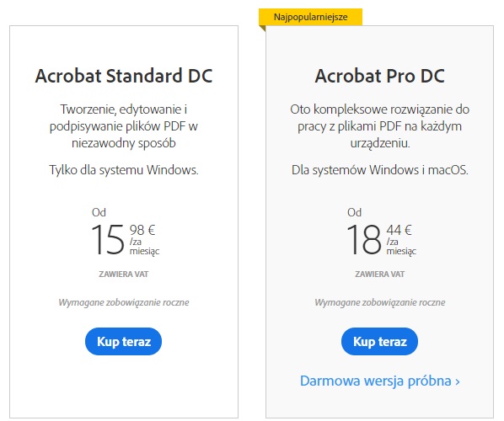
Task: Click the Od label above Pro price
Action: click(x=354, y=212)
